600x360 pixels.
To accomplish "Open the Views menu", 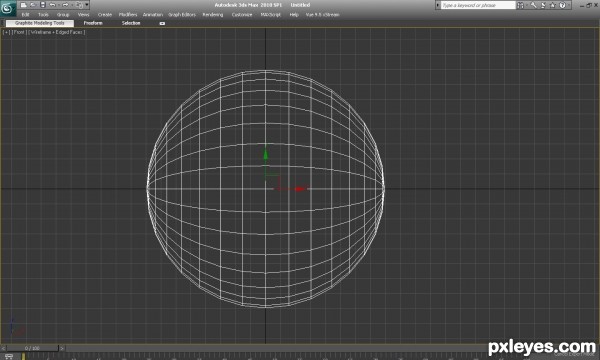I will pos(83,15).
